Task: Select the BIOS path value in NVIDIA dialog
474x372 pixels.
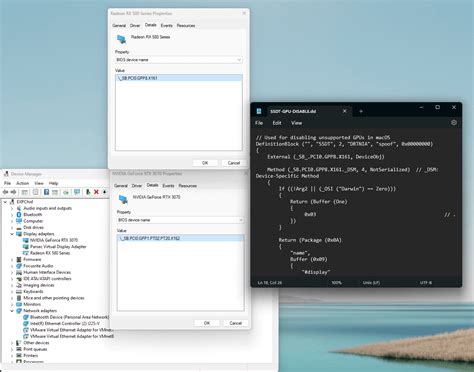Action: coord(180,238)
